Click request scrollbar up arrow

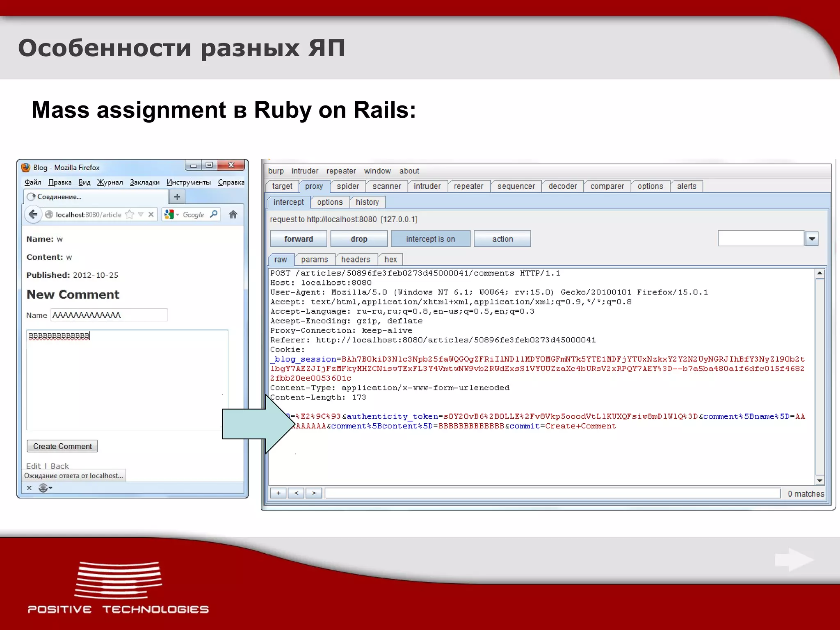pyautogui.click(x=819, y=274)
